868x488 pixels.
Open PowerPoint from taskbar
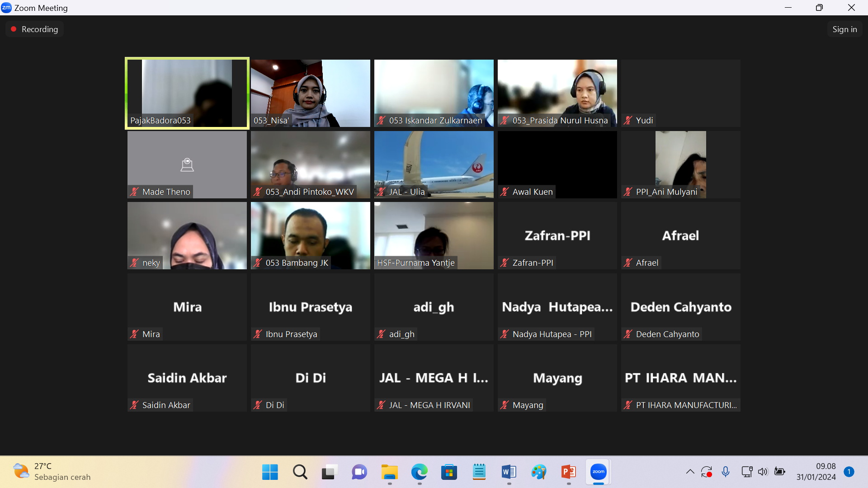(568, 472)
